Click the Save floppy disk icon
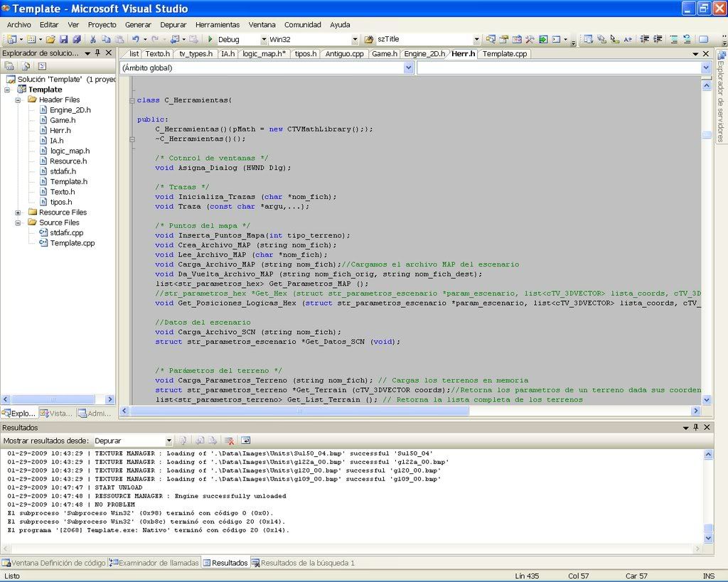728x582 pixels. [x=63, y=40]
